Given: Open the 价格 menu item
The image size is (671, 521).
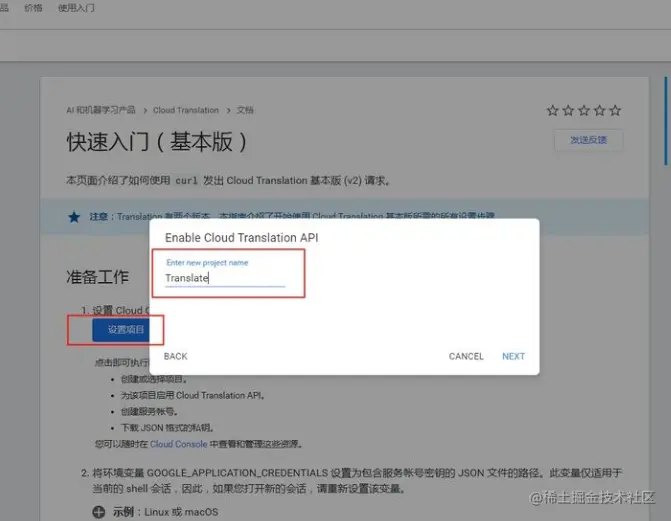Looking at the screenshot, I should coord(33,8).
